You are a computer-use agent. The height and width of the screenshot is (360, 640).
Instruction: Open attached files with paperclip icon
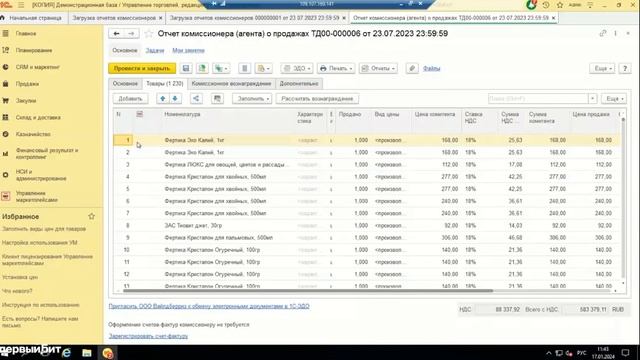click(412, 68)
